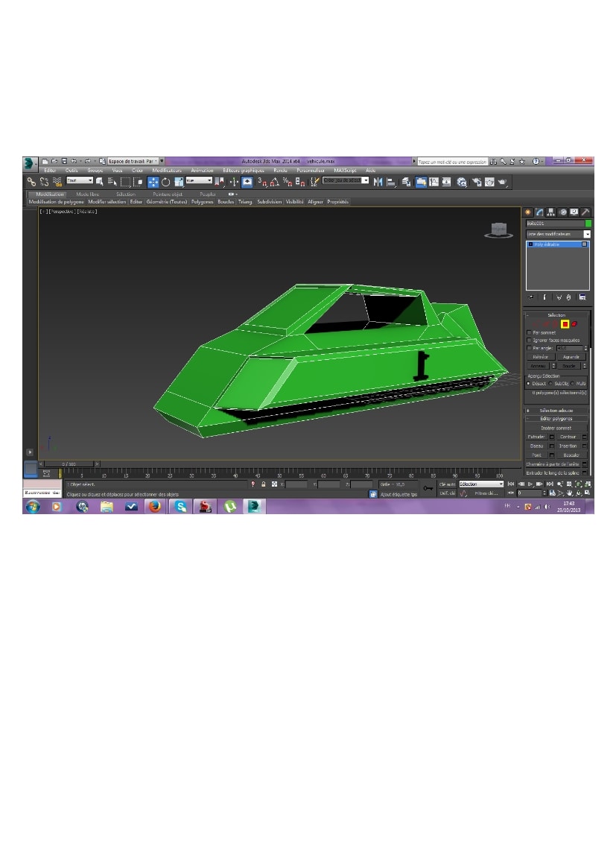The height and width of the screenshot is (851, 616).
Task: Open the Modificateurs menu
Action: 167,171
